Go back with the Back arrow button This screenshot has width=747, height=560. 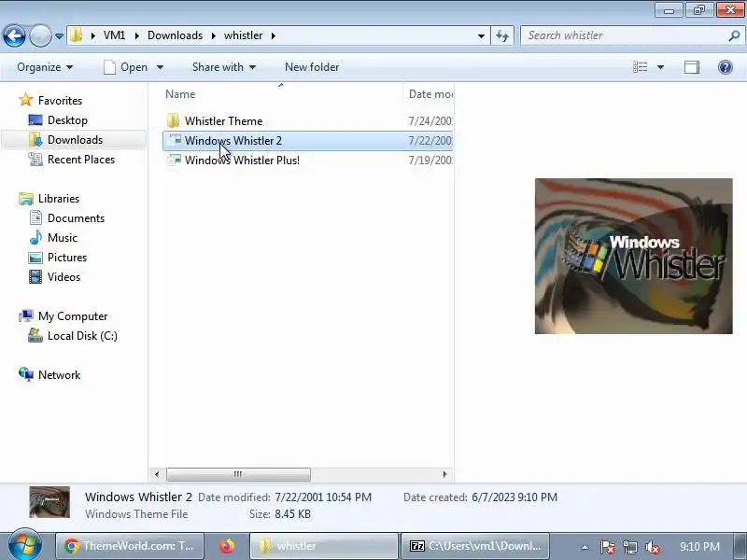click(14, 35)
